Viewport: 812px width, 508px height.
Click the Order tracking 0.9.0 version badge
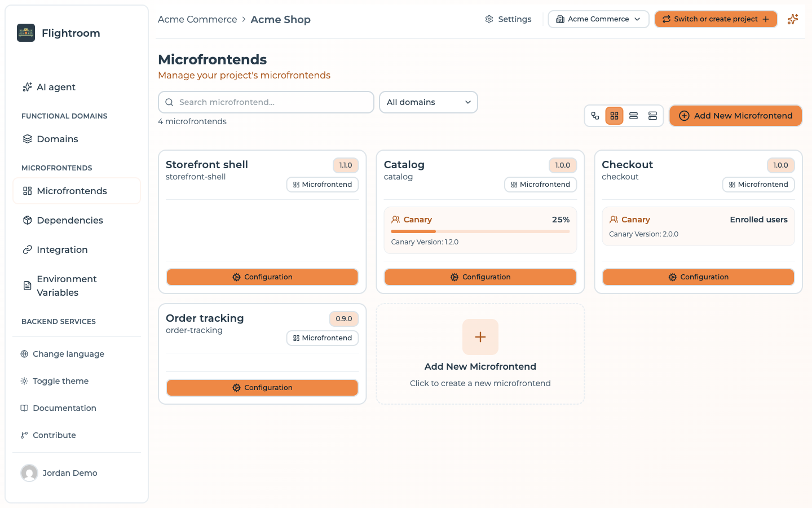pos(344,319)
